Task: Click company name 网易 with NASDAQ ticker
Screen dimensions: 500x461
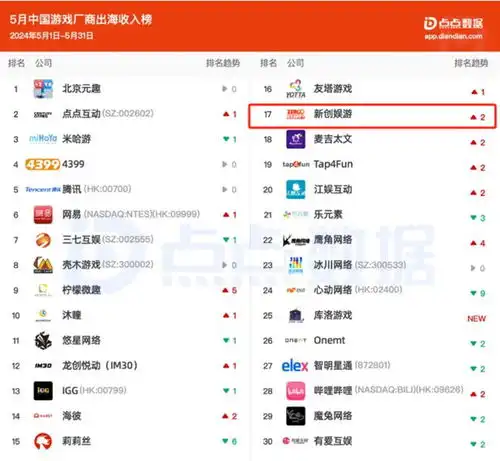Action: (131, 214)
